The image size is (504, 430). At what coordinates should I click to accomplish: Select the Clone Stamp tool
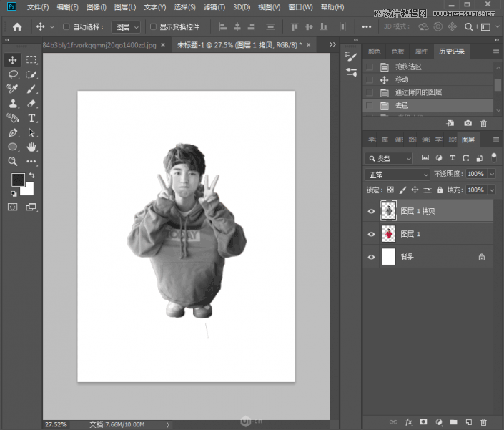coord(13,104)
